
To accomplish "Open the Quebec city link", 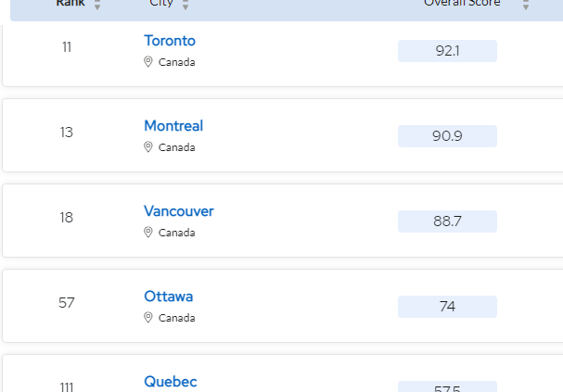I will (x=171, y=382).
